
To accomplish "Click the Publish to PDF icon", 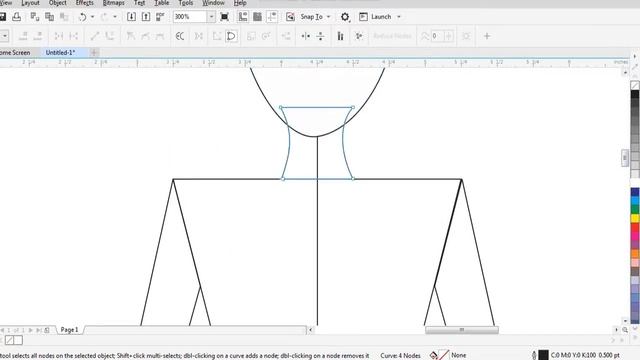I will click(x=160, y=17).
